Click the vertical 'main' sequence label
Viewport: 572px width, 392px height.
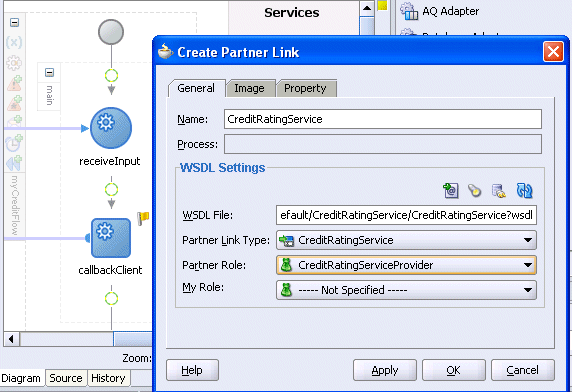[x=50, y=95]
